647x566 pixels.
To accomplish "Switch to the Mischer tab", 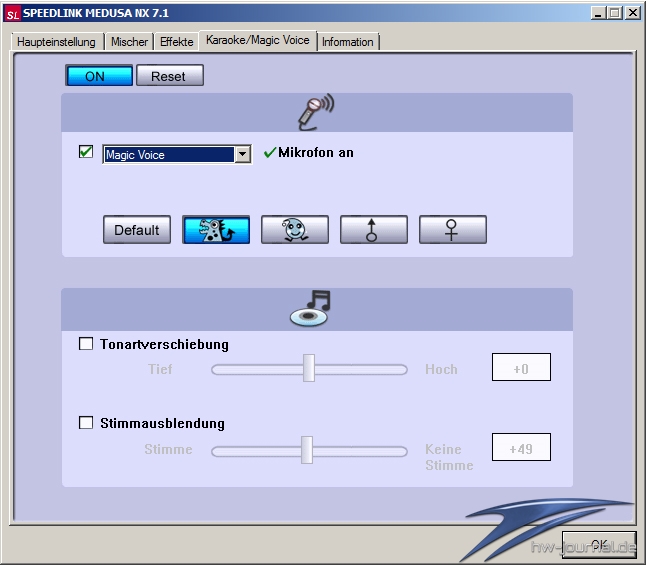I will click(129, 42).
